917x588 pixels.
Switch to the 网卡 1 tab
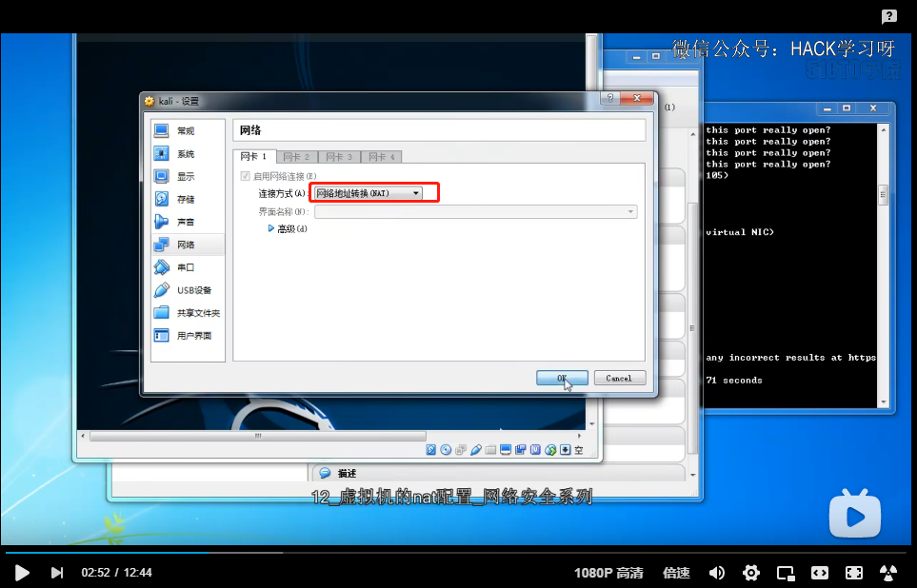[254, 157]
